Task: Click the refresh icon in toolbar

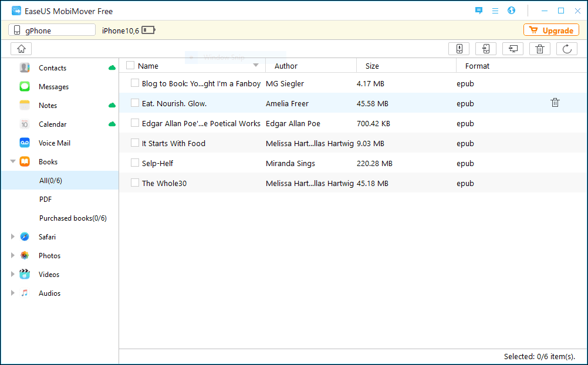Action: coord(567,49)
